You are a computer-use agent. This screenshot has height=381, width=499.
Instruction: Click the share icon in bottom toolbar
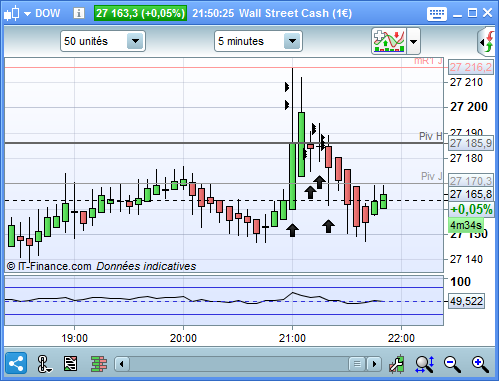point(16,363)
